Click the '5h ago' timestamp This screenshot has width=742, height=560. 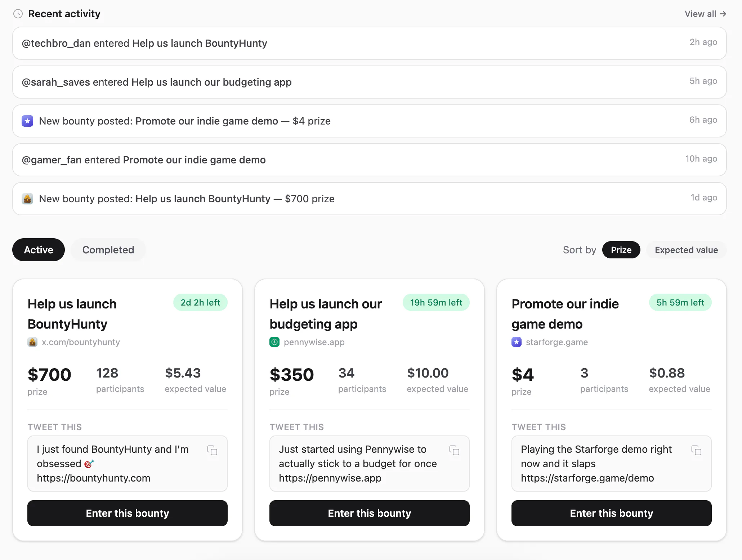click(703, 81)
